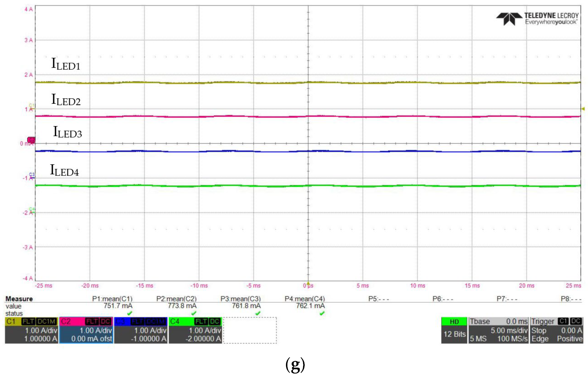Open the green C4 channel descriptor box

195,330
